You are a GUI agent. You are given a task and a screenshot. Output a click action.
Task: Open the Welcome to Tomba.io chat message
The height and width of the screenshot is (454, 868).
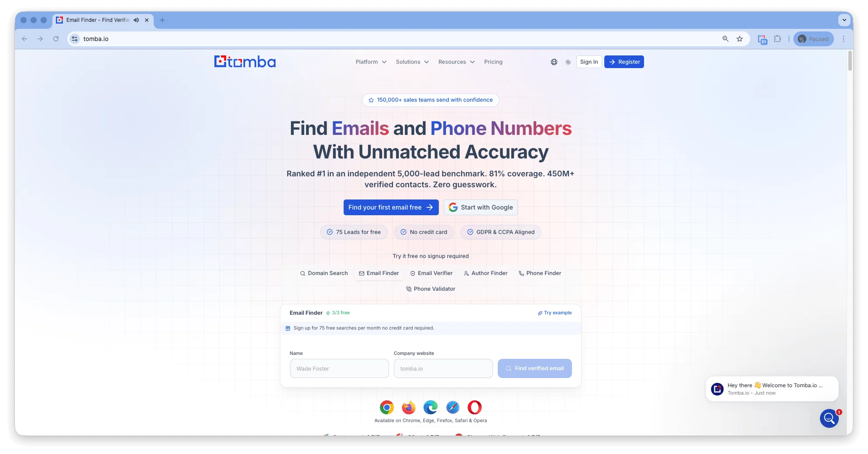tap(772, 389)
